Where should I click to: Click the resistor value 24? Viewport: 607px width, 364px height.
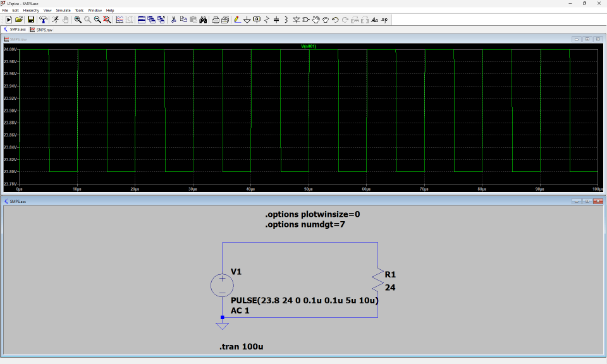pyautogui.click(x=390, y=288)
